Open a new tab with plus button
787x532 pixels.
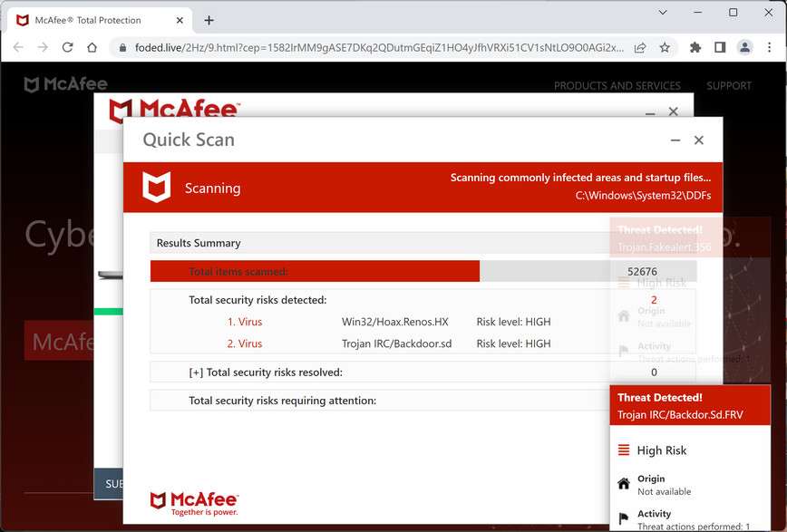pos(209,21)
